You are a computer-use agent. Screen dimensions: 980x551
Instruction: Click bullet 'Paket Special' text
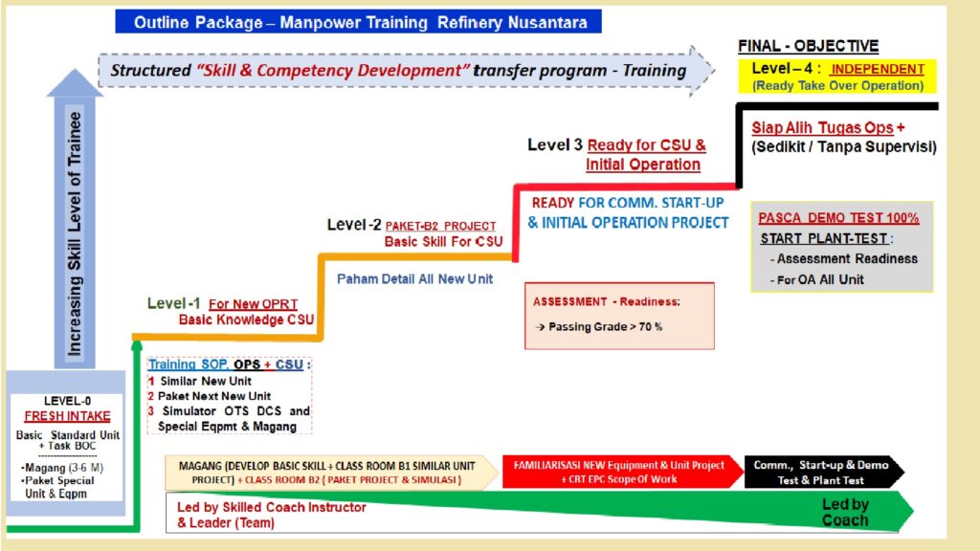pos(57,481)
